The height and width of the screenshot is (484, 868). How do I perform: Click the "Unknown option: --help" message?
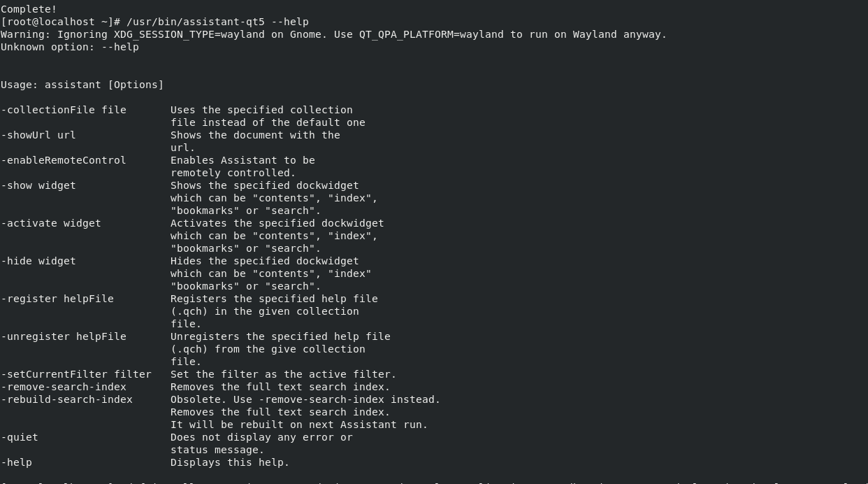tap(70, 47)
